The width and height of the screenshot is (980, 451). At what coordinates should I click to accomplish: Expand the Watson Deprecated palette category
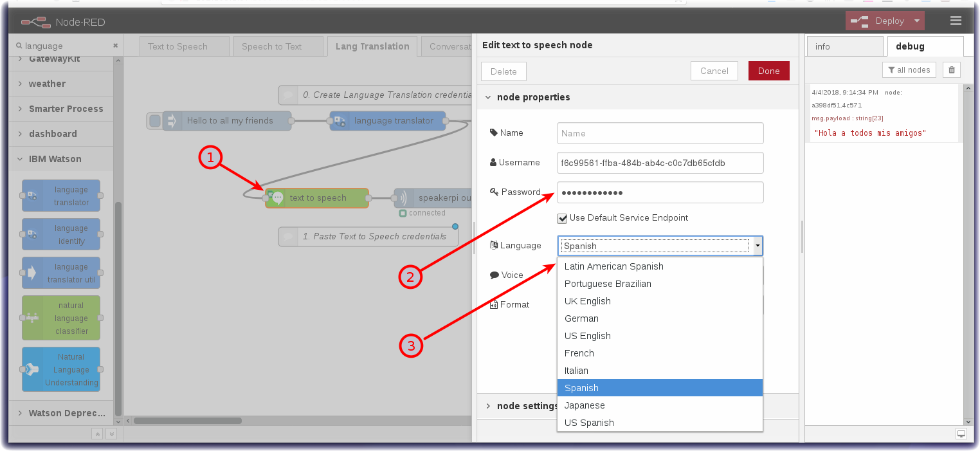(61, 413)
